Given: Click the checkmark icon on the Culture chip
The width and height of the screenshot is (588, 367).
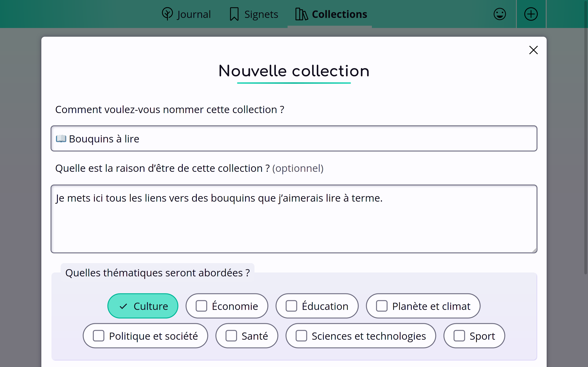Looking at the screenshot, I should 123,306.
